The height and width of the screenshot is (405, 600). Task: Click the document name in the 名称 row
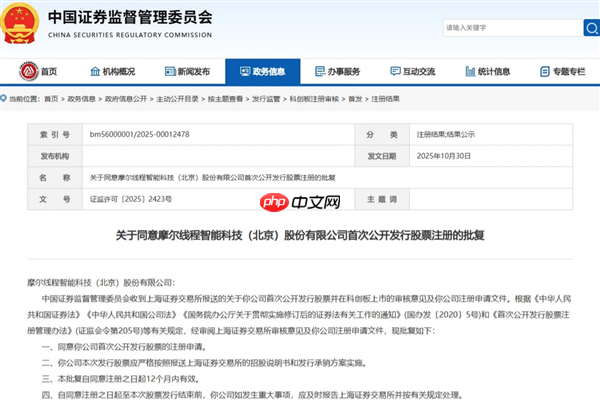(x=213, y=178)
